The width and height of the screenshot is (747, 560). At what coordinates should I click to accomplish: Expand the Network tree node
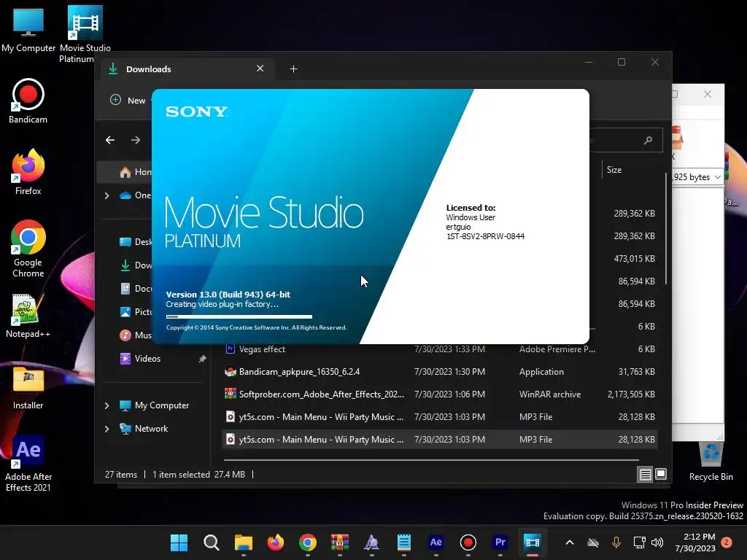107,429
